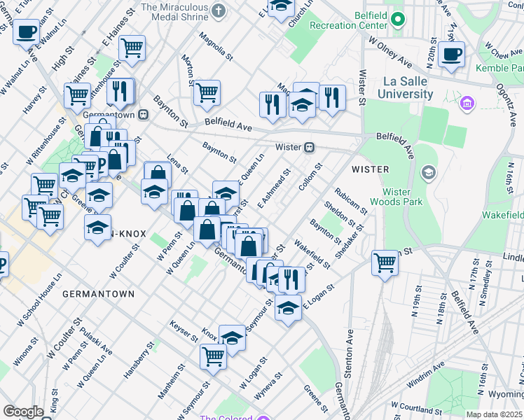Image resolution: width=524 pixels, height=420 pixels.
Task: Open the restaurant marker left of La Salle University
Action: click(x=331, y=97)
